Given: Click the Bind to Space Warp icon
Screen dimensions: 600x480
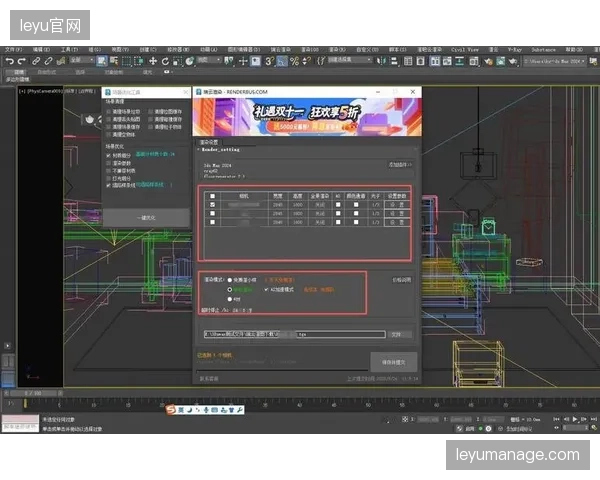Looking at the screenshot, I should pos(60,61).
